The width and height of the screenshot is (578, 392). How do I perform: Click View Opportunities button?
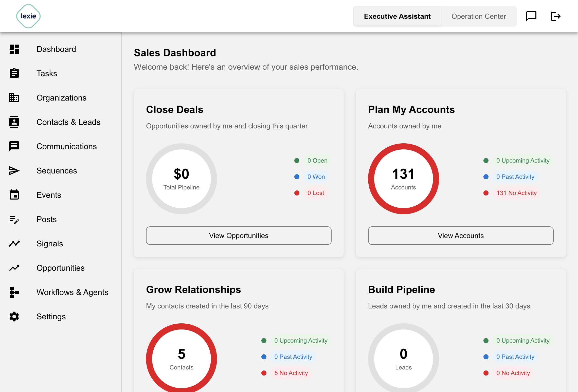(x=239, y=236)
